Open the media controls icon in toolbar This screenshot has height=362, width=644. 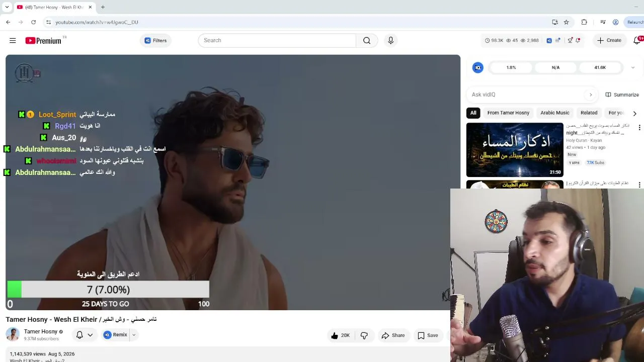point(603,22)
